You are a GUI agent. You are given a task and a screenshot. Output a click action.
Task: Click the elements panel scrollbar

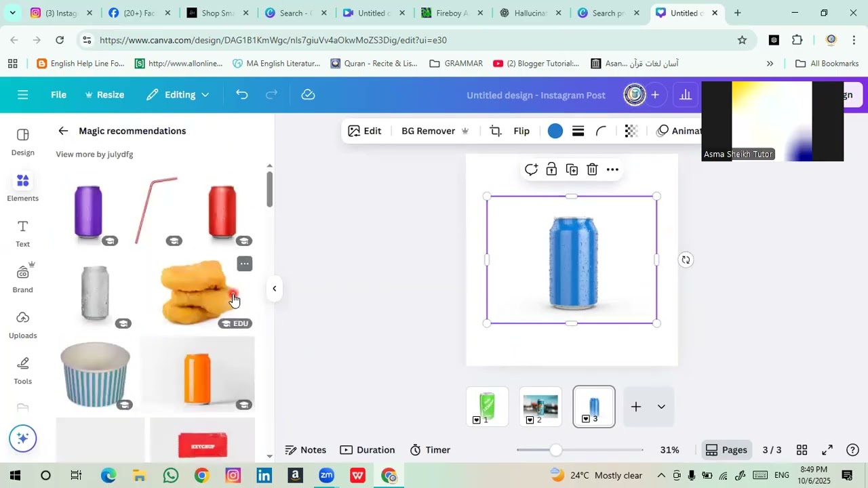269,189
